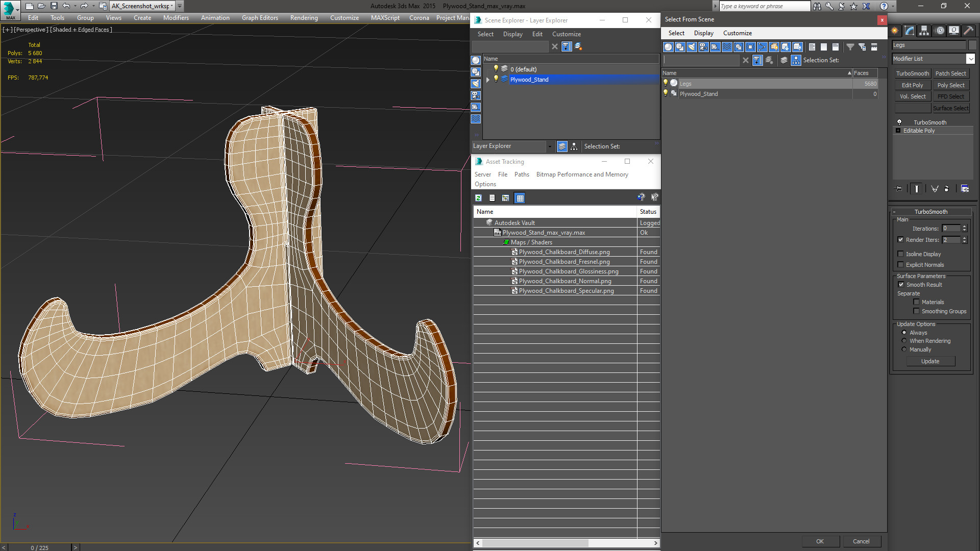Switch to Sort by Hierarchy in Select From Scene

pos(796,60)
